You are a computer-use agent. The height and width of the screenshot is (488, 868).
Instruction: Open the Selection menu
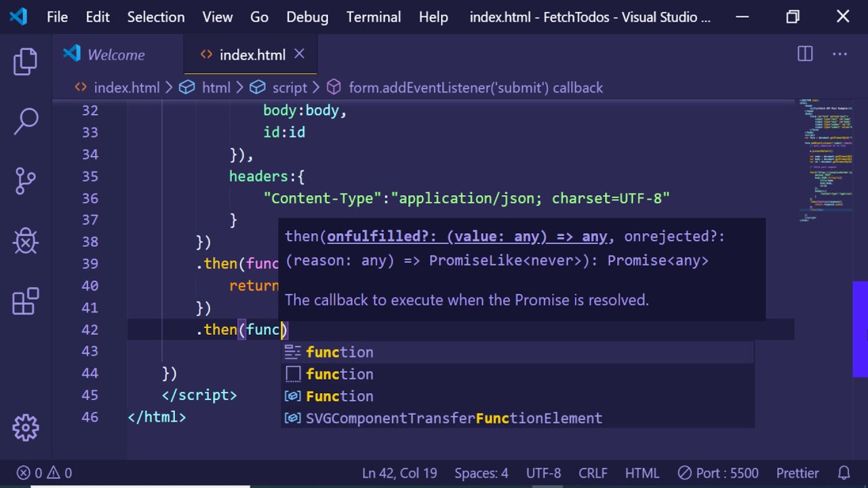tap(155, 17)
